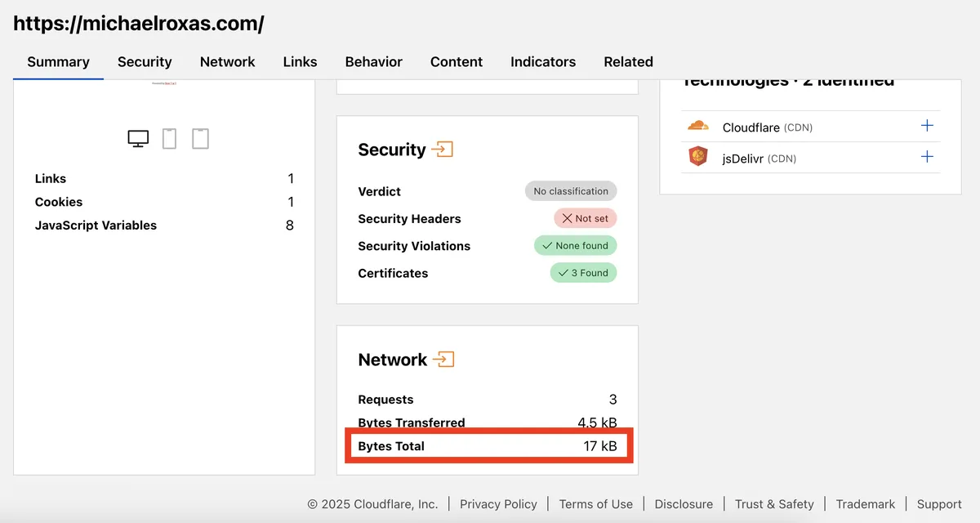
Task: Switch to the Security tab
Action: (x=145, y=62)
